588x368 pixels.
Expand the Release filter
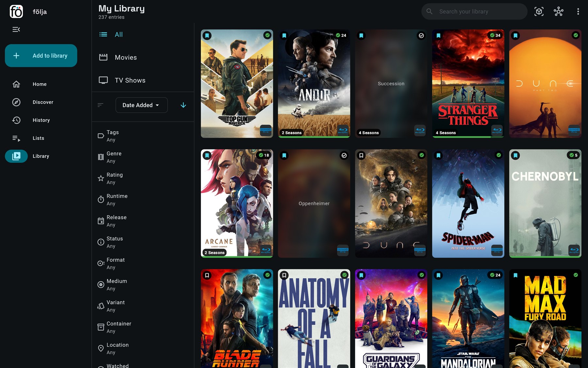point(143,221)
